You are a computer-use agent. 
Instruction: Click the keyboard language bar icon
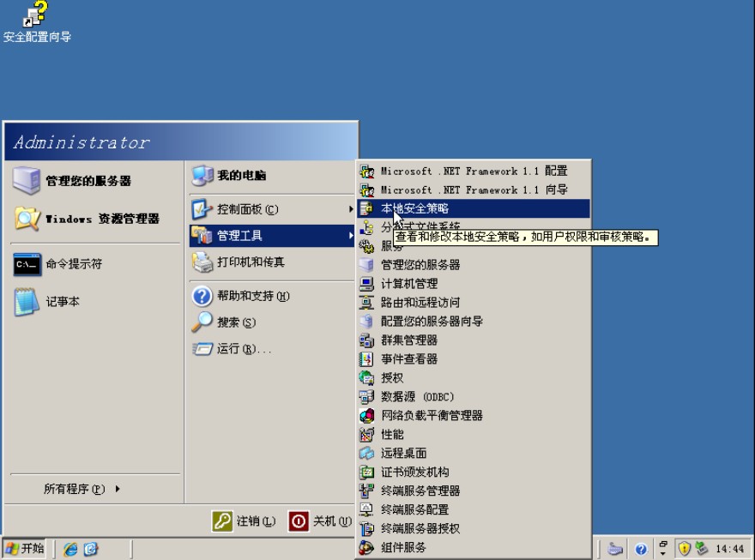pos(615,549)
